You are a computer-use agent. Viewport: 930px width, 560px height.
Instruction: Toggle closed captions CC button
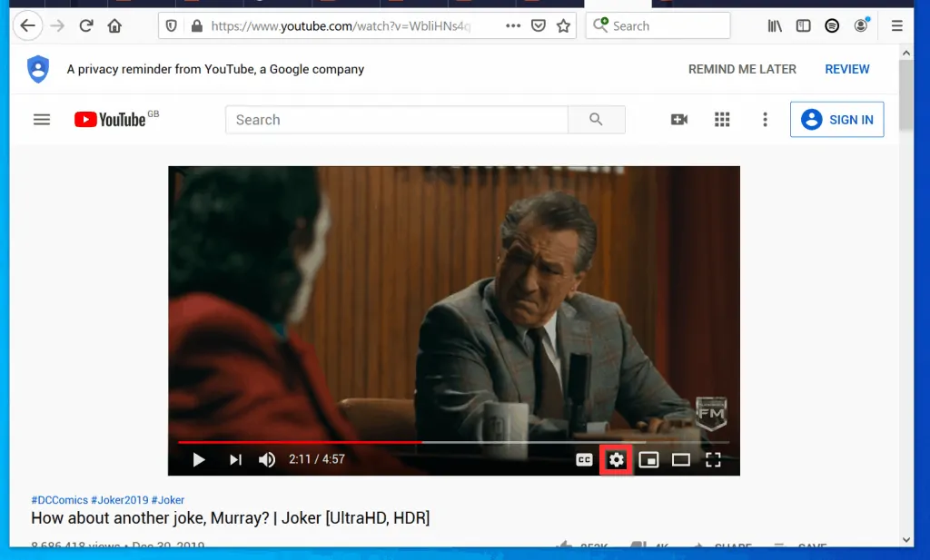click(x=584, y=460)
